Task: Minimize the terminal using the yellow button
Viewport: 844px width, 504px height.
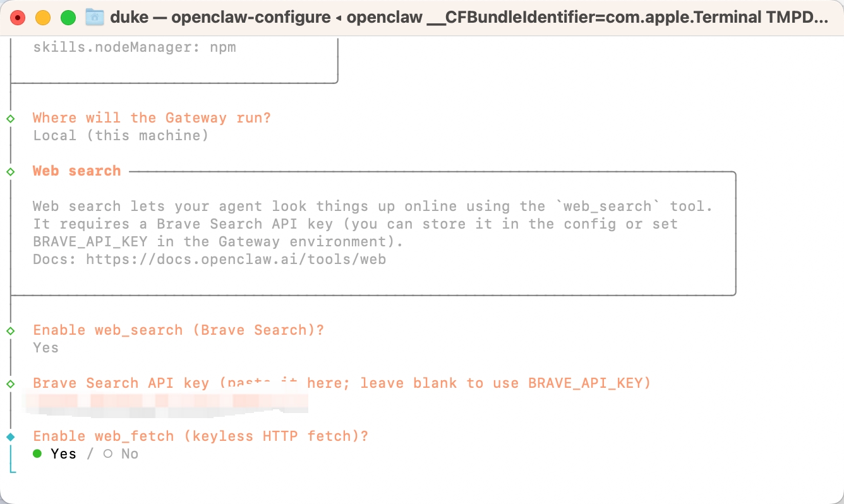Action: coord(43,18)
